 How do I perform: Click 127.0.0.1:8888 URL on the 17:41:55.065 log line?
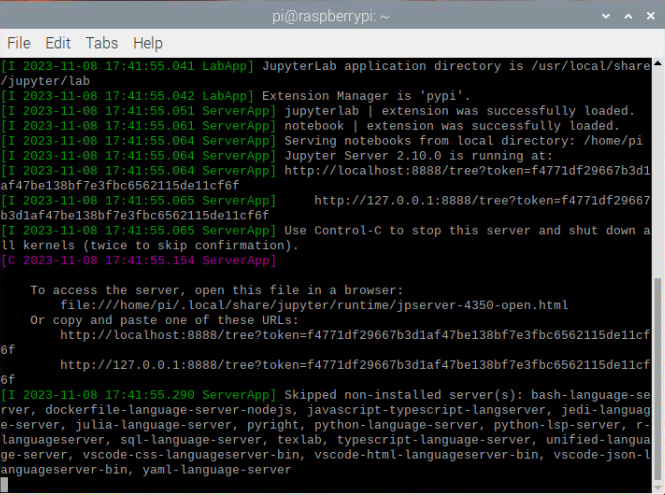(482, 200)
